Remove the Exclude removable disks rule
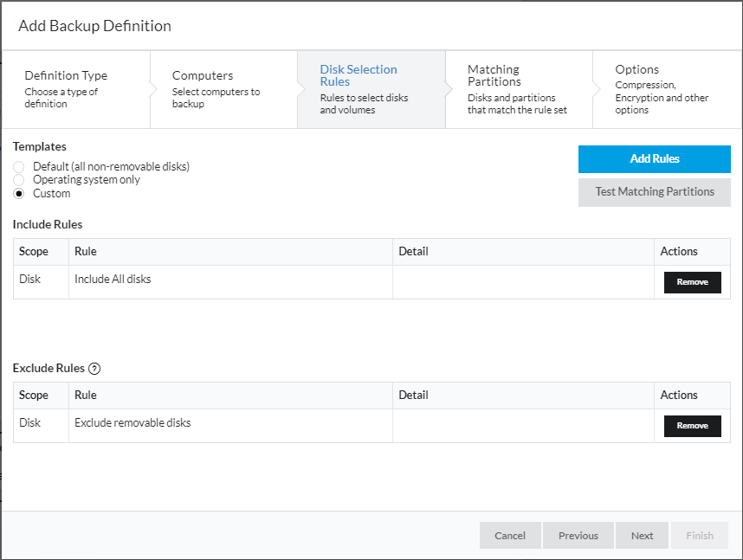This screenshot has width=743, height=560. [692, 426]
